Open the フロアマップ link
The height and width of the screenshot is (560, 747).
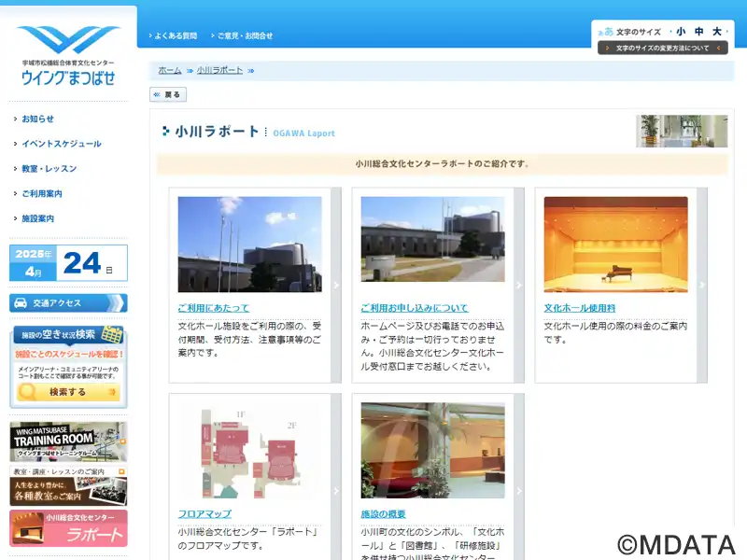click(x=204, y=514)
